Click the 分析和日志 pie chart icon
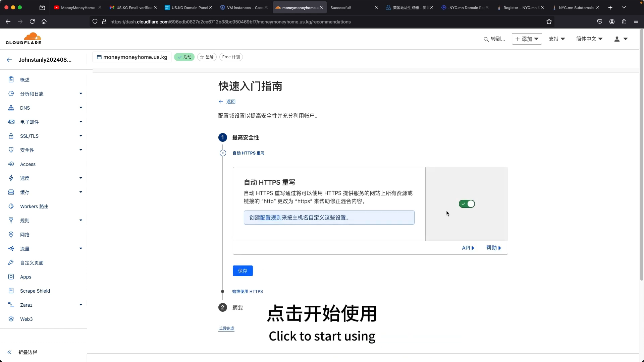644x362 pixels. (x=11, y=94)
